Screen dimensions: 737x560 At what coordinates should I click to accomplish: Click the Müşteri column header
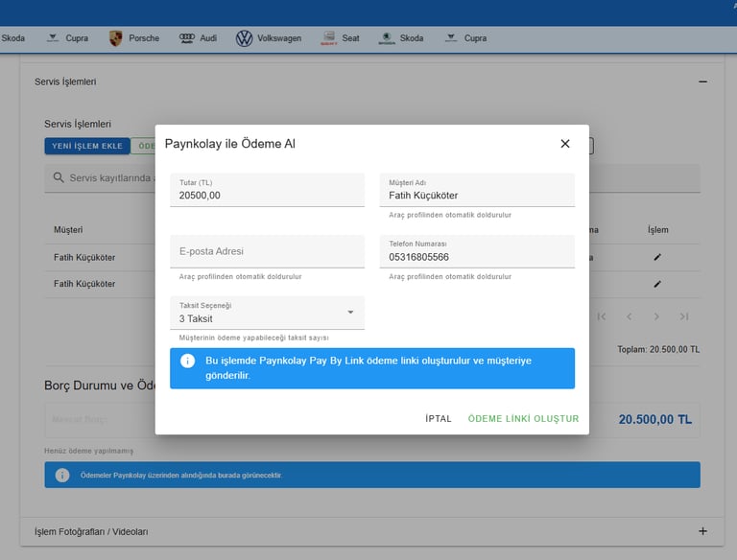point(68,230)
